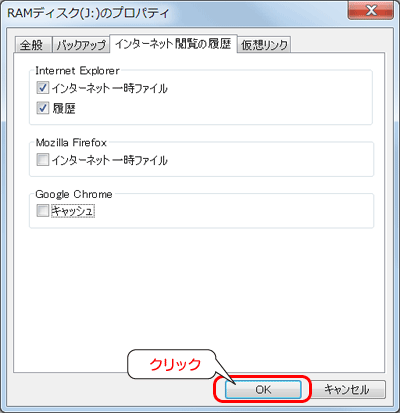Go to the 仮想リンク tab
Viewport: 400px width, 413px height.
[x=264, y=44]
